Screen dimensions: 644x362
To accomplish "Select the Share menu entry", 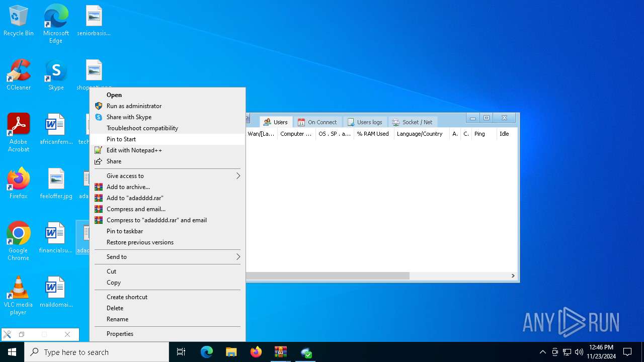I will coord(168,161).
